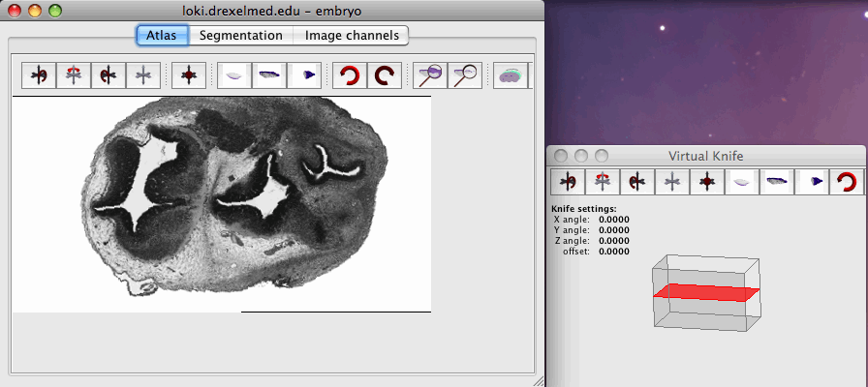
Task: Click first rotate-axis icon in main toolbar
Action: pos(40,75)
